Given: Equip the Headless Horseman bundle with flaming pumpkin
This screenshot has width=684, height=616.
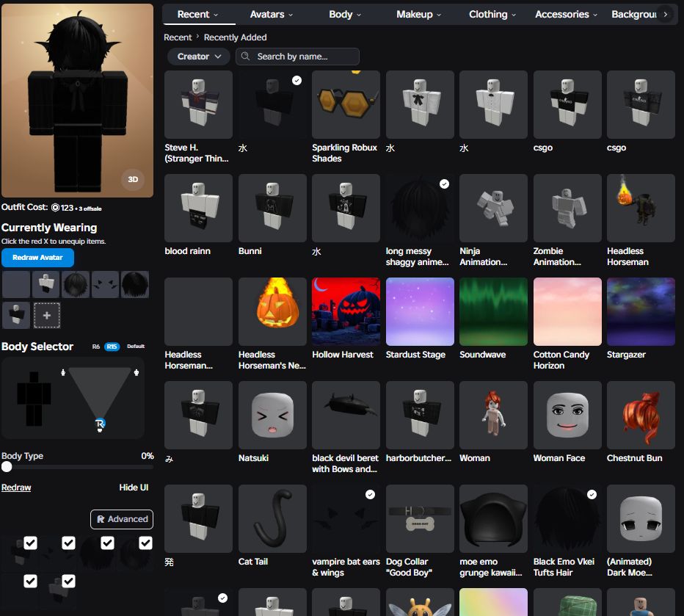Looking at the screenshot, I should [x=641, y=208].
